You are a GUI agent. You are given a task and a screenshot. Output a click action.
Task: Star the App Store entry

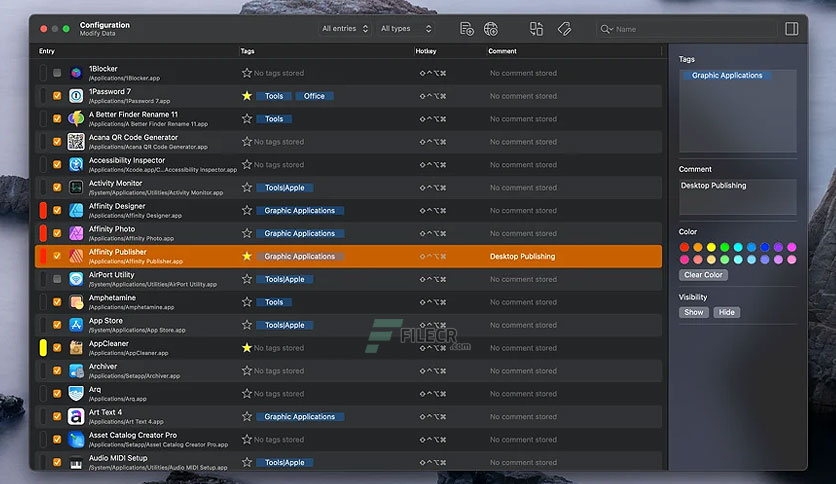tap(246, 325)
